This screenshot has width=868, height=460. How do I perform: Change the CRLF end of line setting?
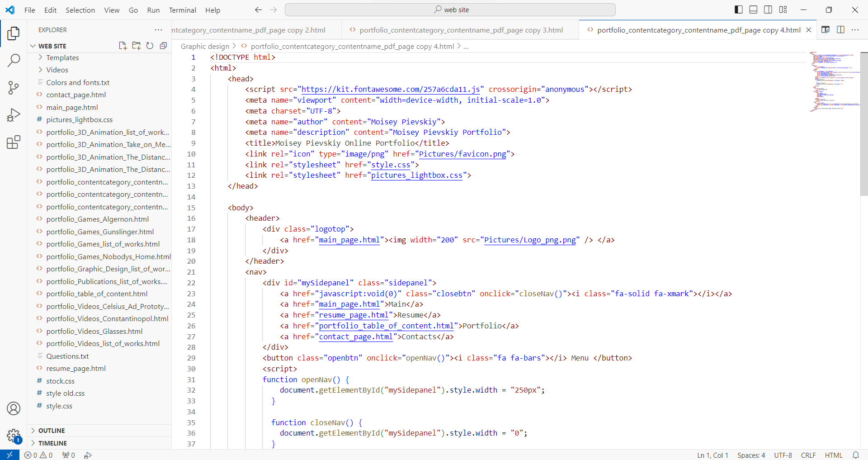pyautogui.click(x=808, y=455)
